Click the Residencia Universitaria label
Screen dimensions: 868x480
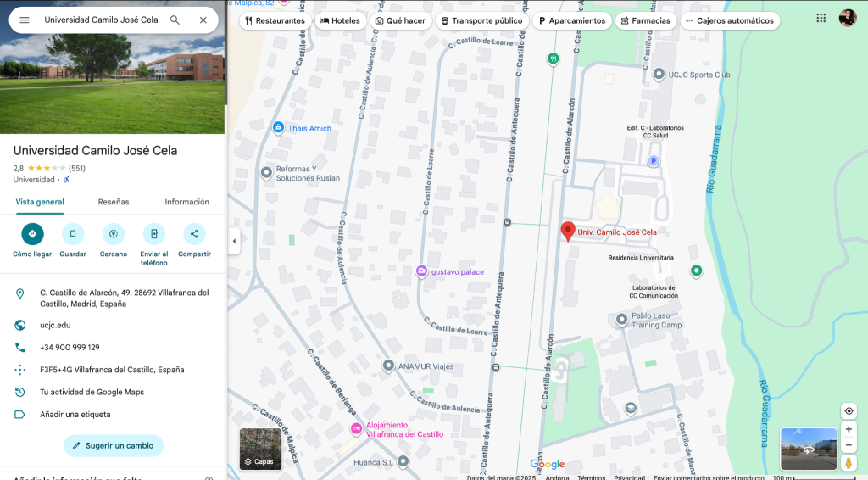(641, 258)
